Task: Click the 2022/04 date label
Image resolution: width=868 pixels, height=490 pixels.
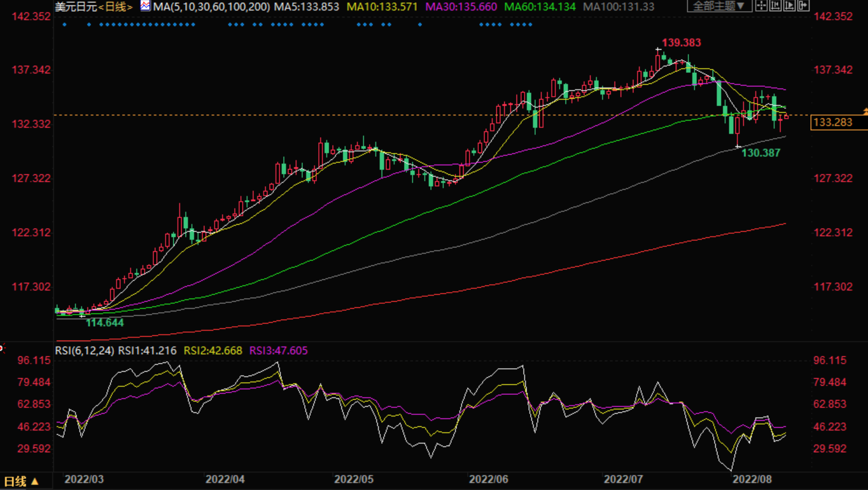Action: (x=225, y=480)
